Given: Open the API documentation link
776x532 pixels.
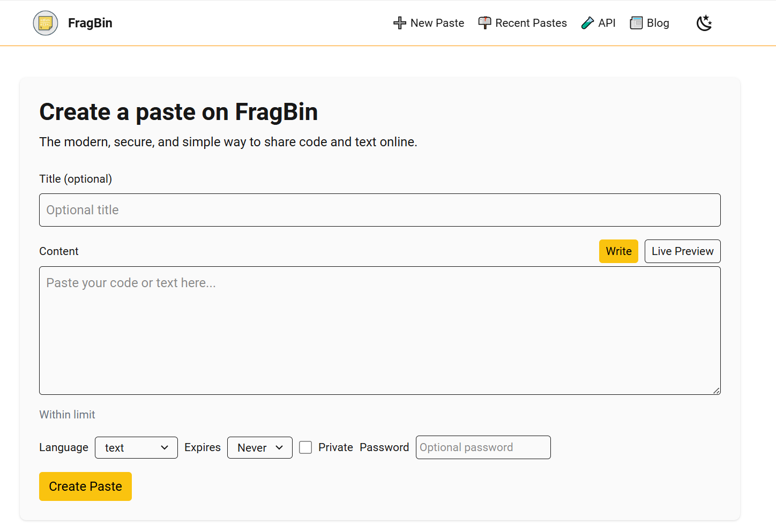Looking at the screenshot, I should click(x=607, y=23).
